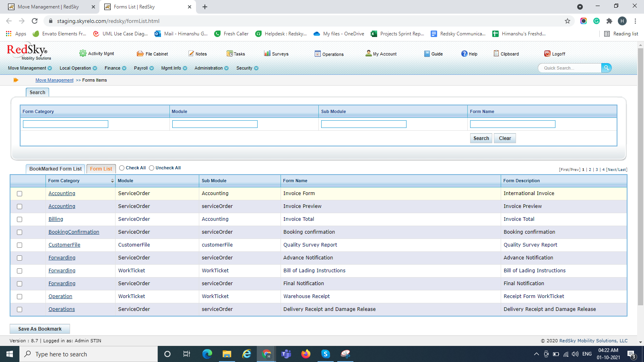Focus the Sub Module input field
Screen dimensions: 644x362
[364, 124]
